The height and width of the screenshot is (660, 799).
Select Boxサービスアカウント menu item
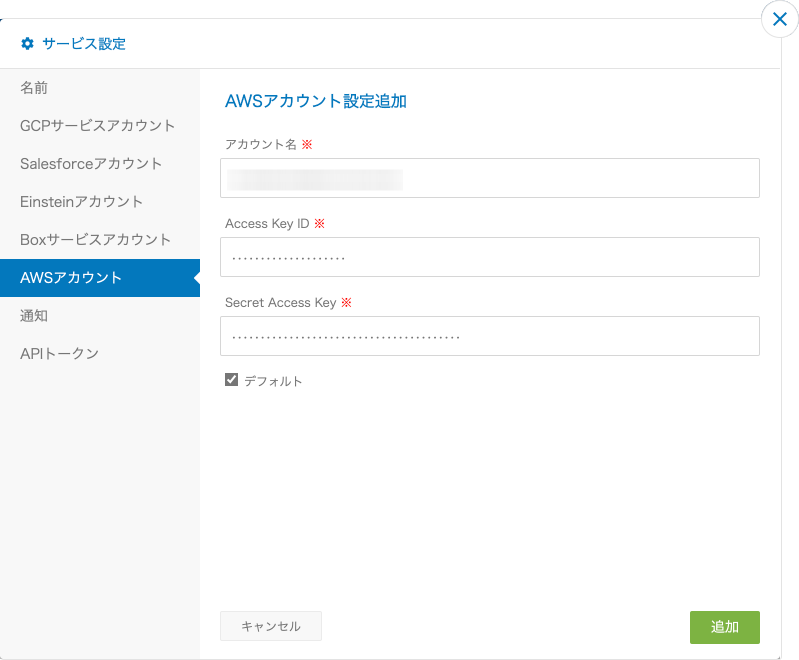(100, 240)
